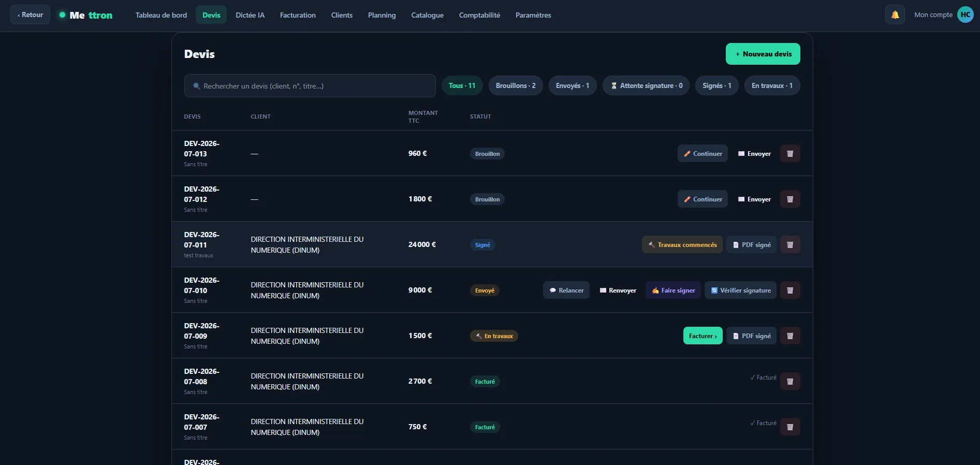Go to Comptabilité section

point(479,15)
